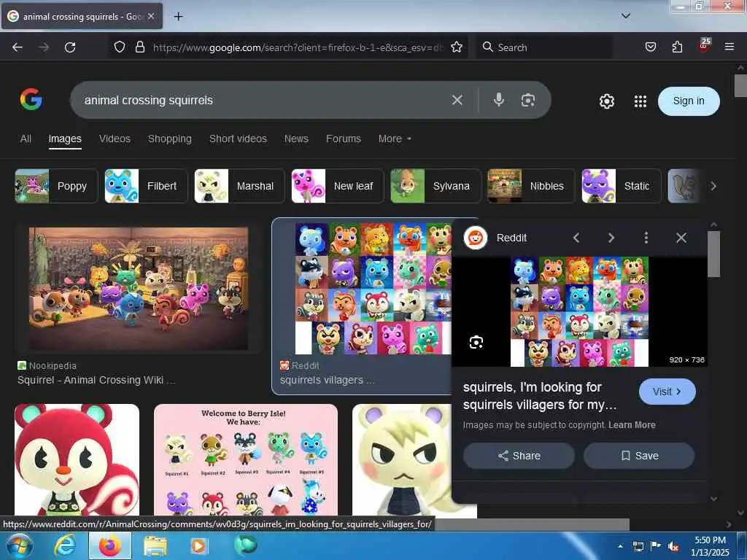Close the animal crossing squirrels tab
The height and width of the screenshot is (560, 747).
(x=151, y=16)
